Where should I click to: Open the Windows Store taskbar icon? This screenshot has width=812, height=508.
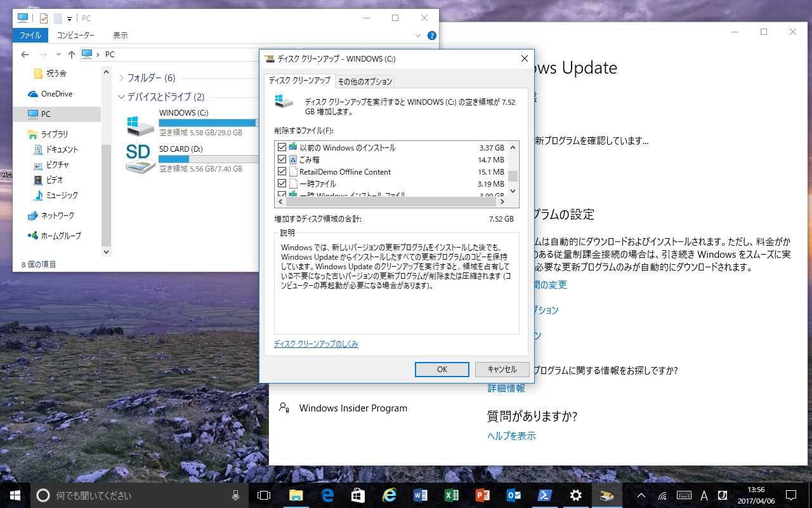tap(358, 495)
